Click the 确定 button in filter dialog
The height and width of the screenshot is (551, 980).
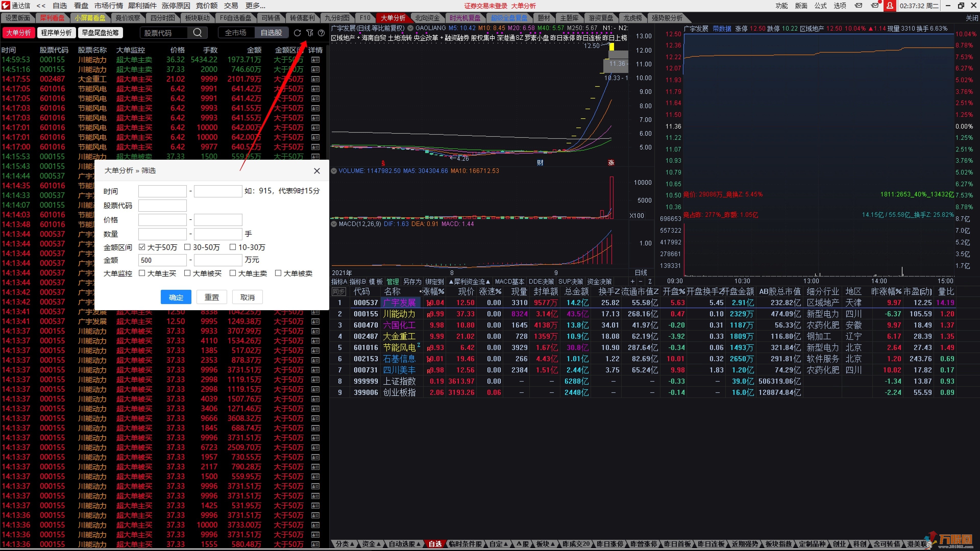pyautogui.click(x=176, y=297)
